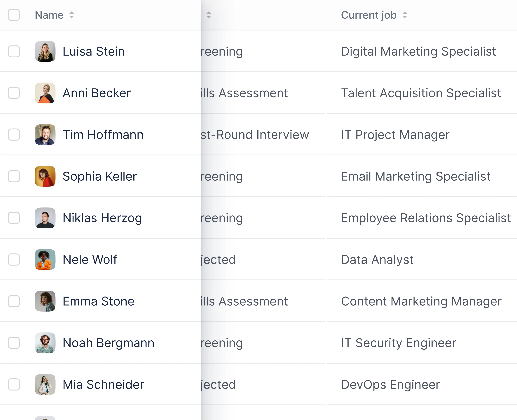The height and width of the screenshot is (420, 517).
Task: Open Anni Becker's avatar image
Action: click(45, 93)
